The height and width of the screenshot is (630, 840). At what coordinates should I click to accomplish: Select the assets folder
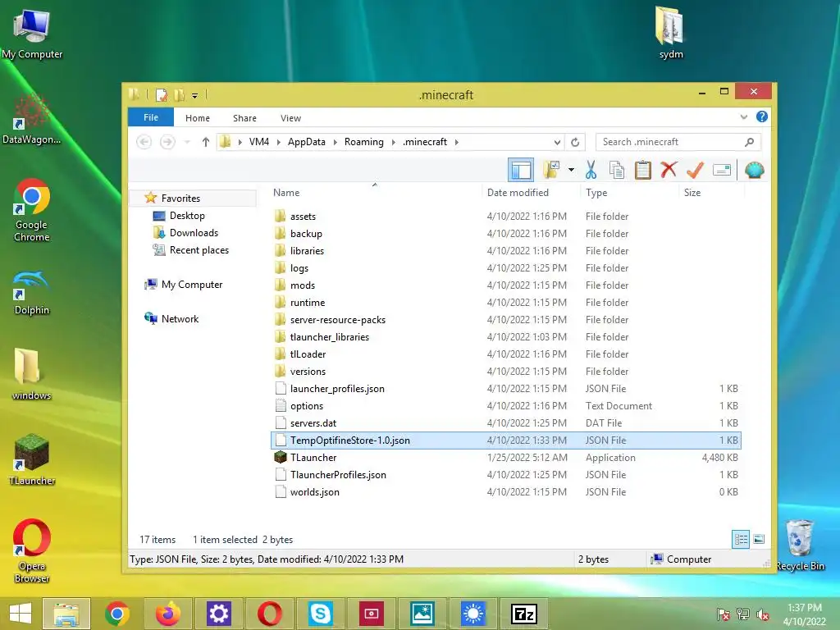(x=505, y=217)
